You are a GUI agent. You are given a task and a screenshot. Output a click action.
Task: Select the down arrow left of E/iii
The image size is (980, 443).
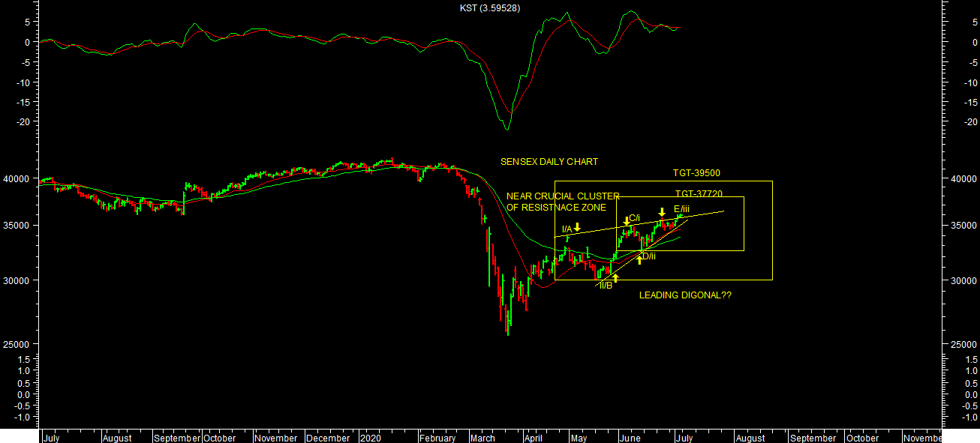point(662,212)
